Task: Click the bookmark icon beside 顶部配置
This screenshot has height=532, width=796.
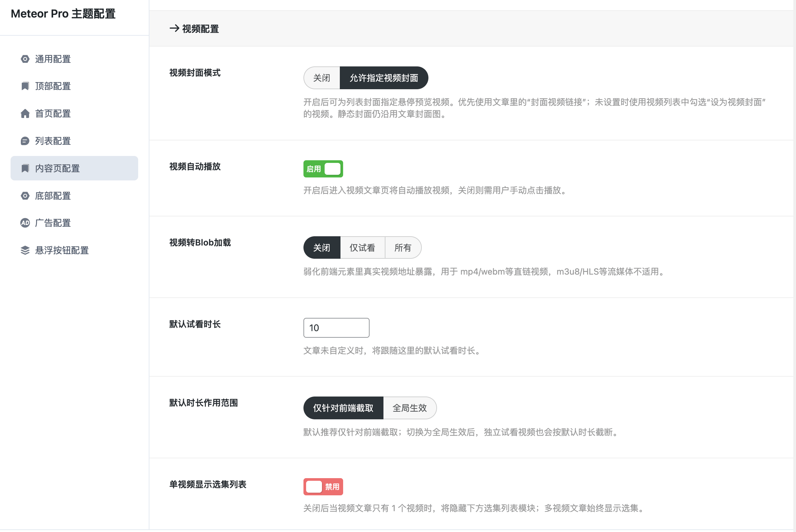Action: (x=25, y=86)
